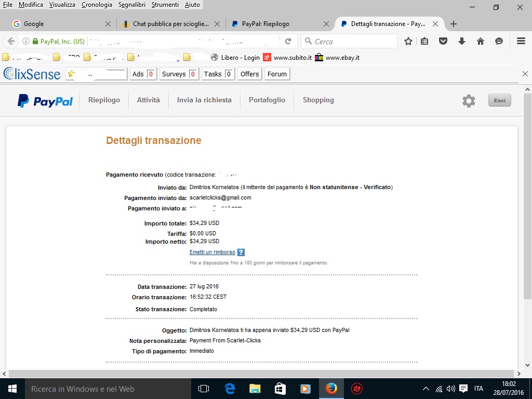Click the blue help question mark icon

click(x=241, y=252)
